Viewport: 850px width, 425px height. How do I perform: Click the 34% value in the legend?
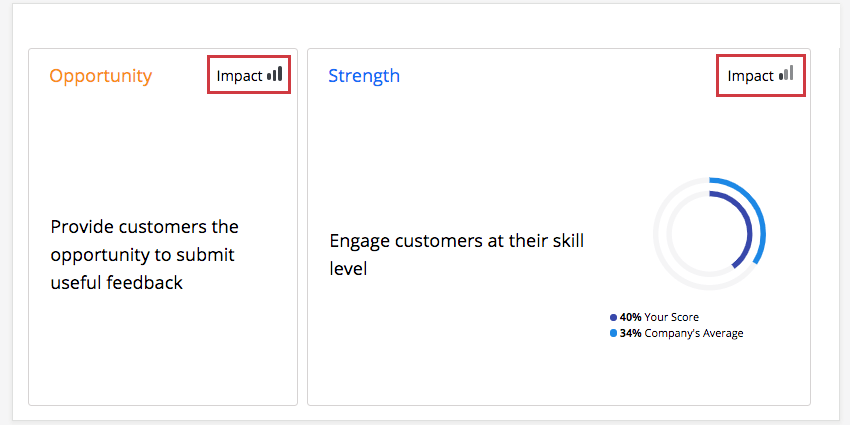tap(629, 334)
